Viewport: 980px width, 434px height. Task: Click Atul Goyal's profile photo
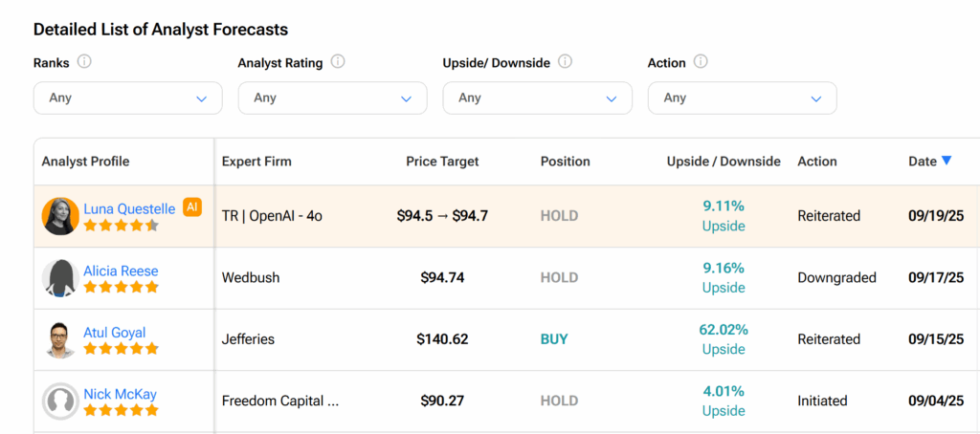coord(60,340)
